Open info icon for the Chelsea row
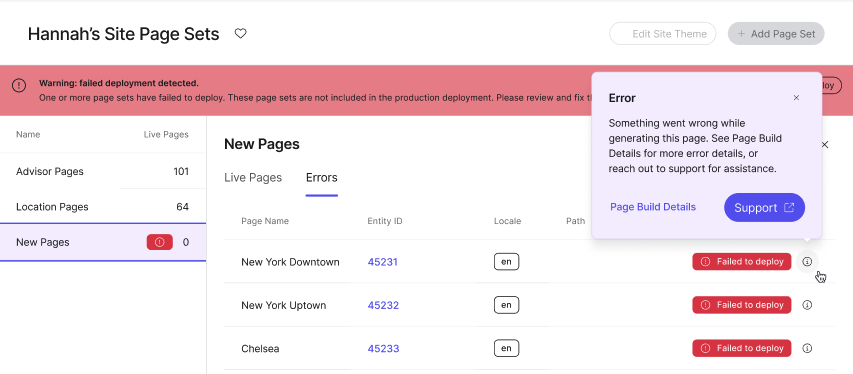This screenshot has height=374, width=853. [807, 348]
